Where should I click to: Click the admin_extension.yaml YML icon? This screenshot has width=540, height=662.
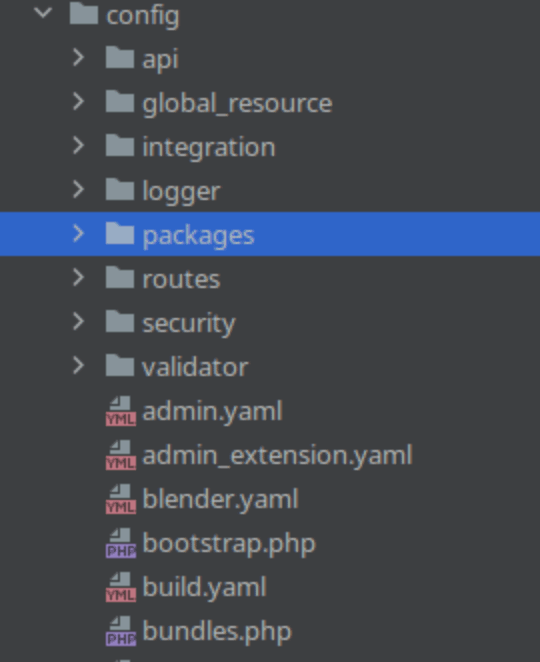point(121,455)
